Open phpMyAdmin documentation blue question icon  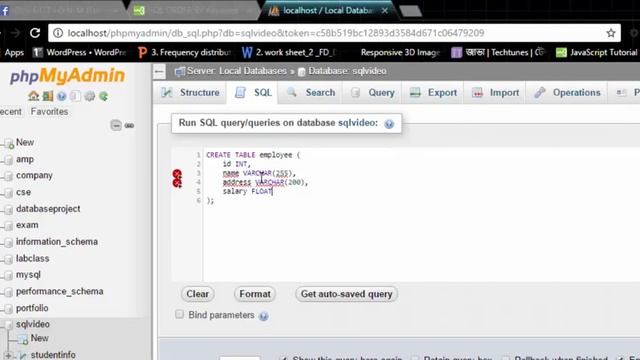(x=62, y=96)
